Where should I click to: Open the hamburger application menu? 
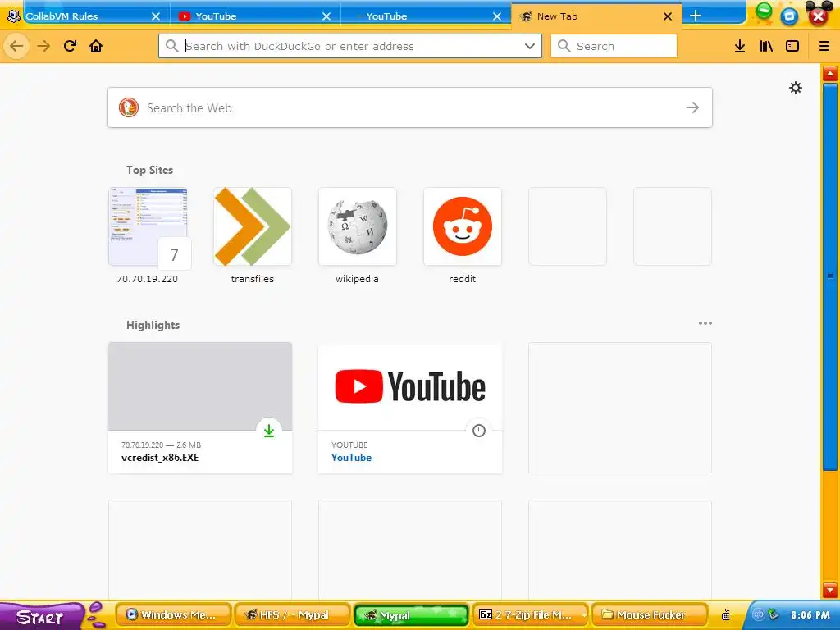click(x=824, y=46)
